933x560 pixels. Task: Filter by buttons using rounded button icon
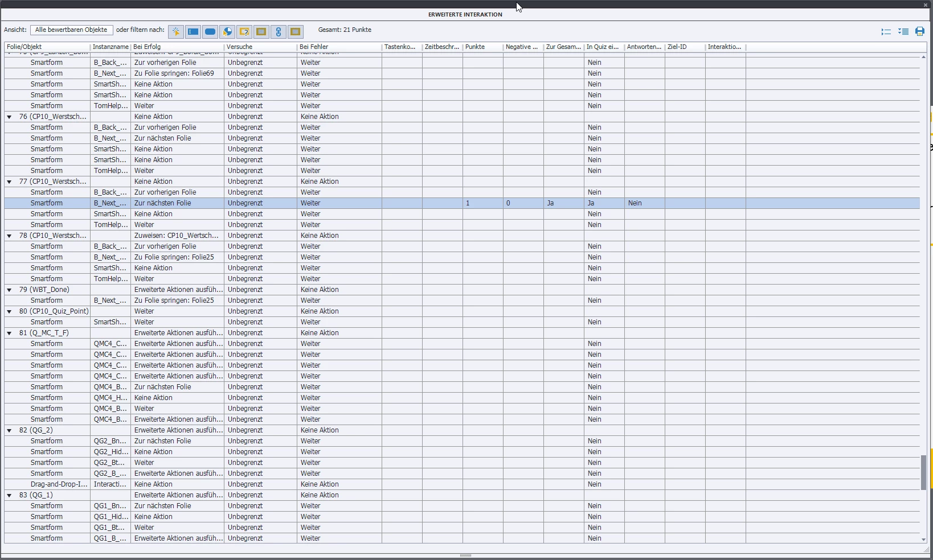point(210,32)
